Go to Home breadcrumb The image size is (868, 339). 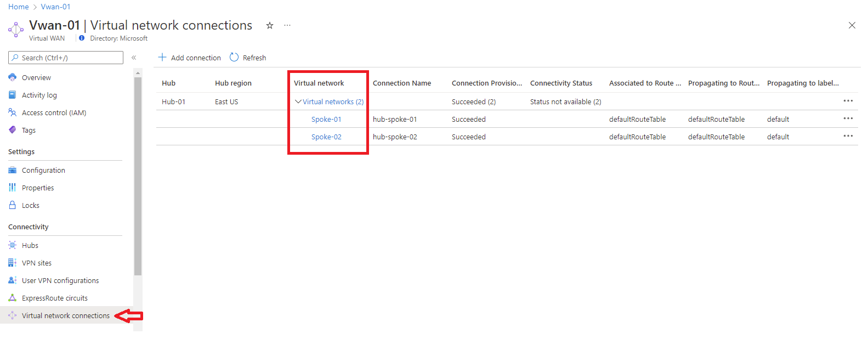pyautogui.click(x=19, y=7)
